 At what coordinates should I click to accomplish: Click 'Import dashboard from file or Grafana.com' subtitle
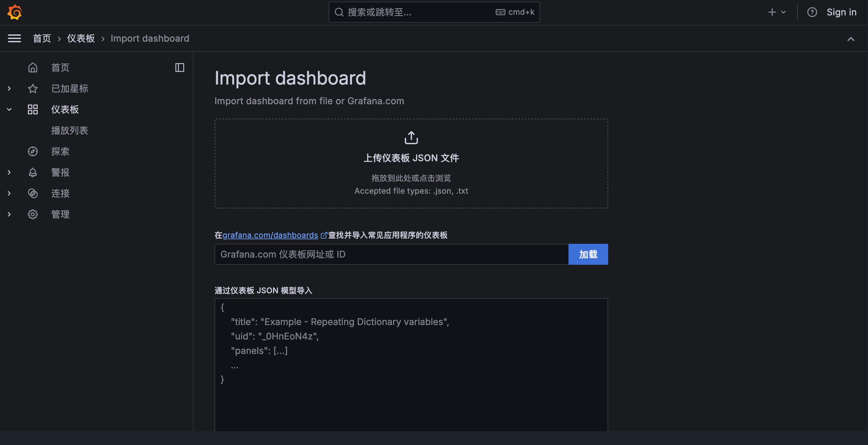click(309, 101)
